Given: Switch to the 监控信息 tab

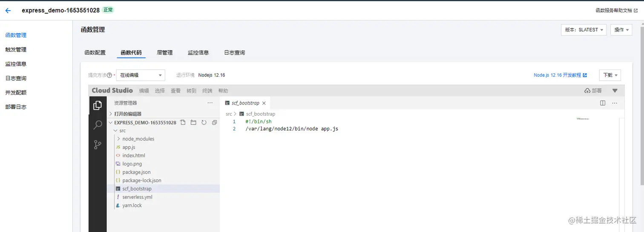Looking at the screenshot, I should (x=198, y=52).
